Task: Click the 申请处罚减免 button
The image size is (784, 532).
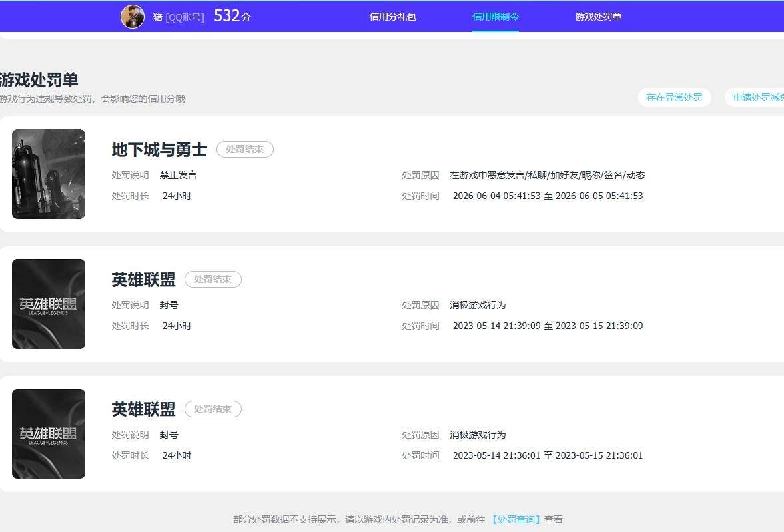Action: click(x=755, y=97)
